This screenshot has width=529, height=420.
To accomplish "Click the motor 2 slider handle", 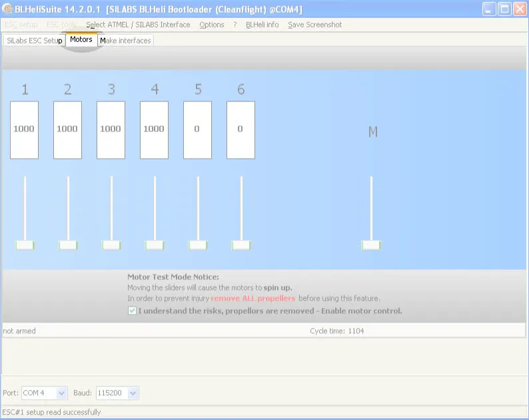I will point(68,245).
